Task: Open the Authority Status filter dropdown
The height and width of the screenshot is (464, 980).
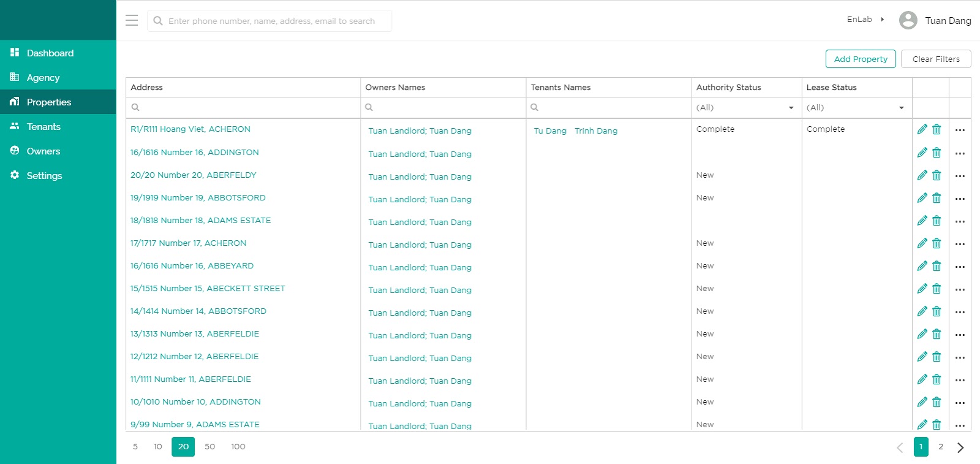Action: tap(745, 107)
